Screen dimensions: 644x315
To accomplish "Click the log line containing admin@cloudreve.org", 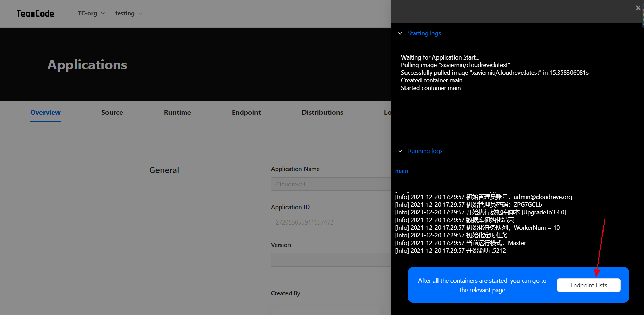I will (483, 197).
